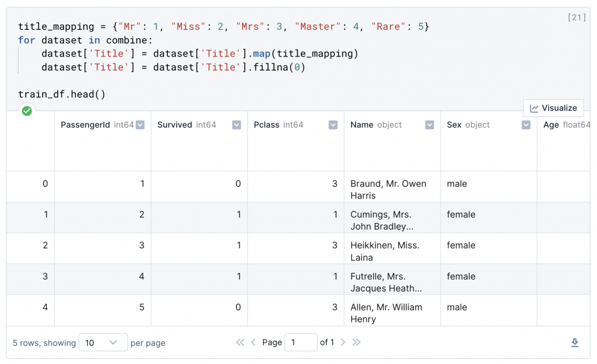Open the PassengerId column menu arrow
The height and width of the screenshot is (364, 597).
pos(140,125)
